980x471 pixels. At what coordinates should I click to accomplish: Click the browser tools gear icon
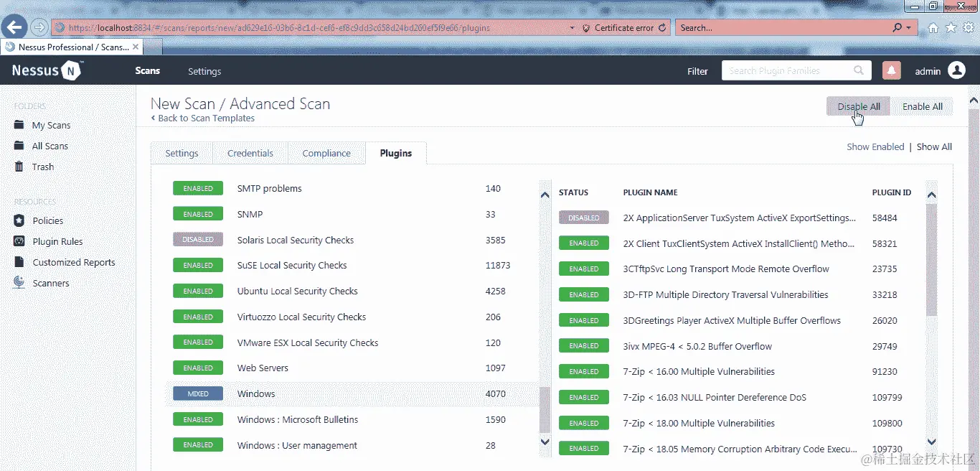pyautogui.click(x=968, y=28)
